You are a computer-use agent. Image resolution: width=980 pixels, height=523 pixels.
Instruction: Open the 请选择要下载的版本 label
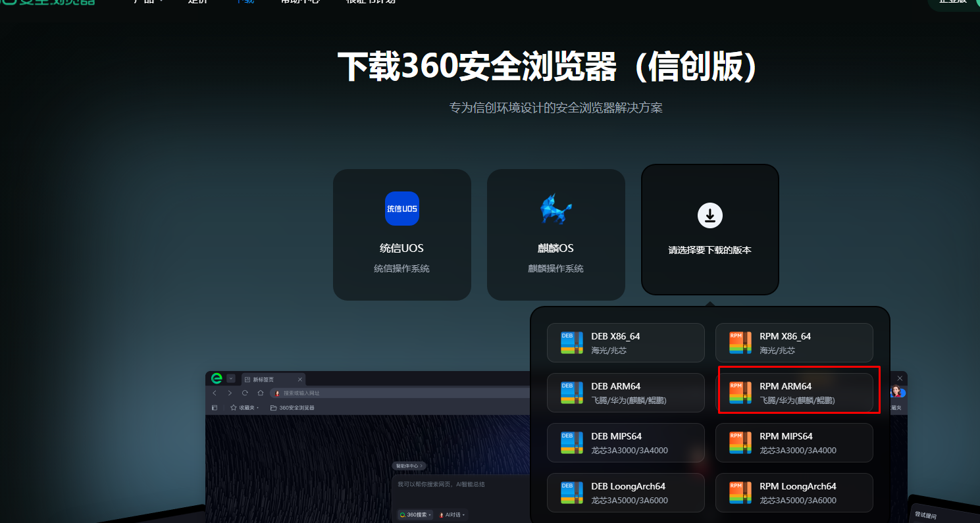pyautogui.click(x=710, y=250)
